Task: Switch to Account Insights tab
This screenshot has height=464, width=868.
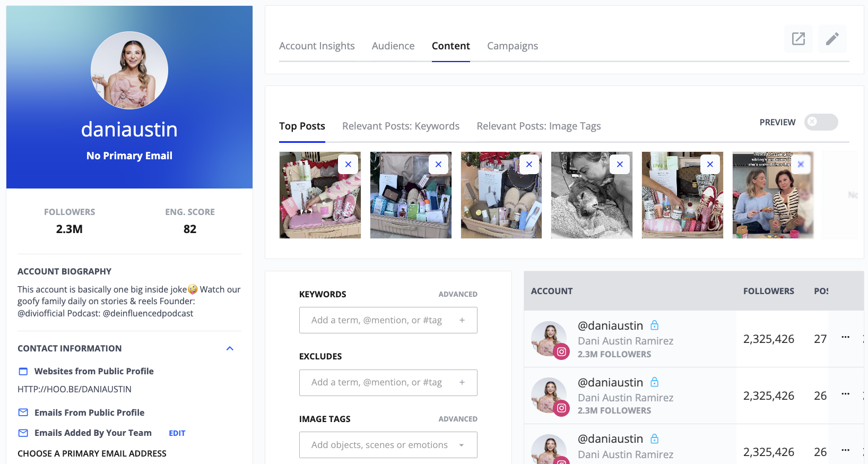Action: pyautogui.click(x=317, y=46)
